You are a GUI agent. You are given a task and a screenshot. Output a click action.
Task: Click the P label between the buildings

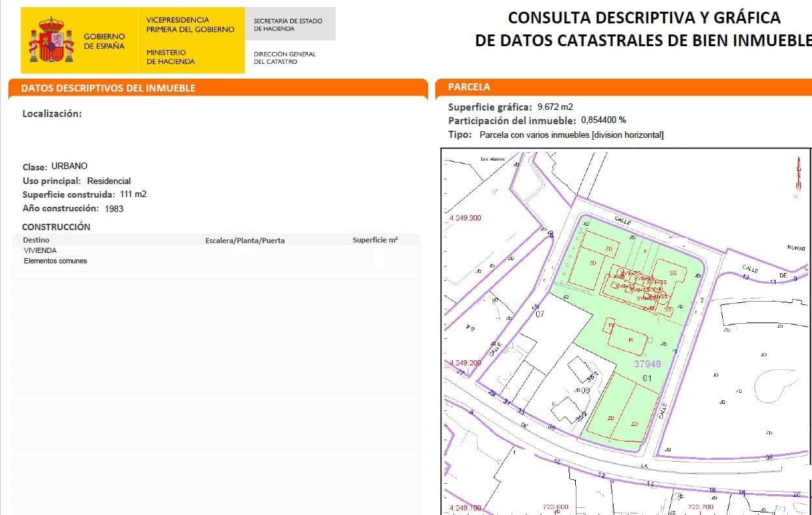click(645, 251)
